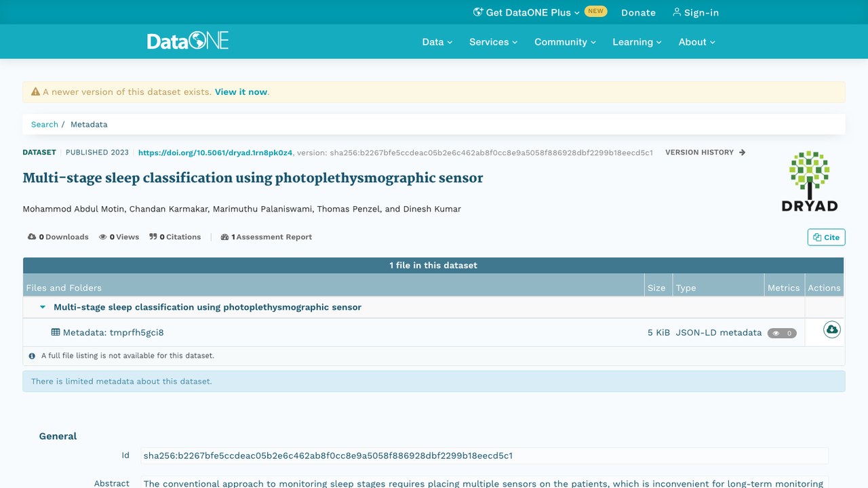Image resolution: width=868 pixels, height=488 pixels.
Task: Click the Id field value
Action: point(485,455)
